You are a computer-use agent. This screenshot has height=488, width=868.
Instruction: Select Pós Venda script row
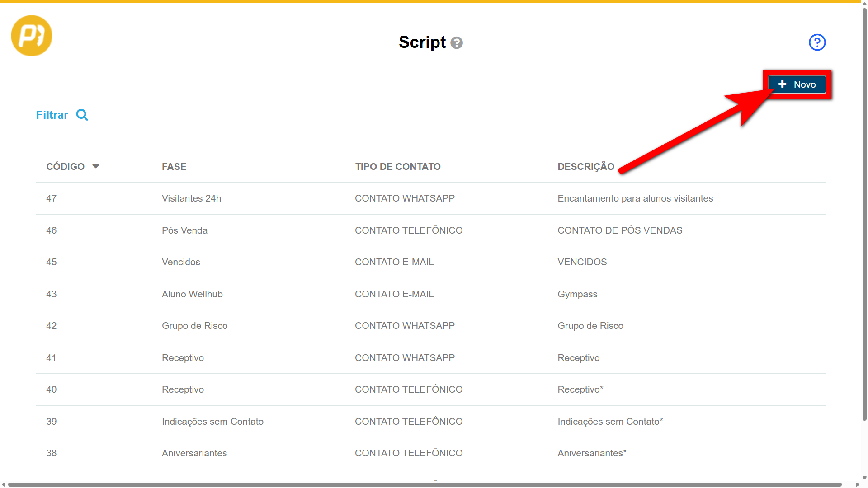184,230
